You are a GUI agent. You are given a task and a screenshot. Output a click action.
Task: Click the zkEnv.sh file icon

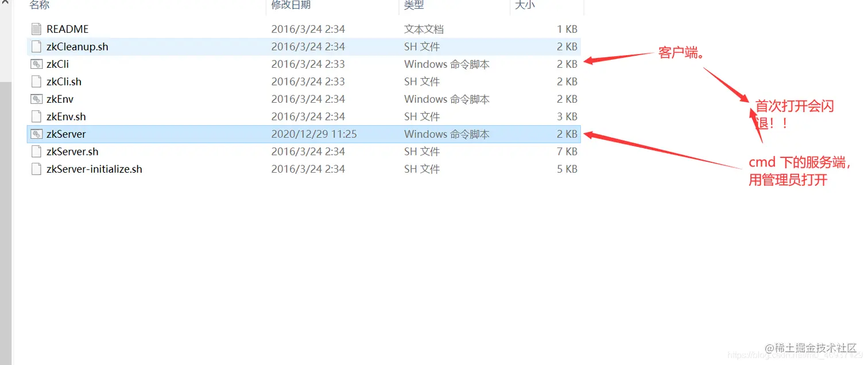click(37, 117)
